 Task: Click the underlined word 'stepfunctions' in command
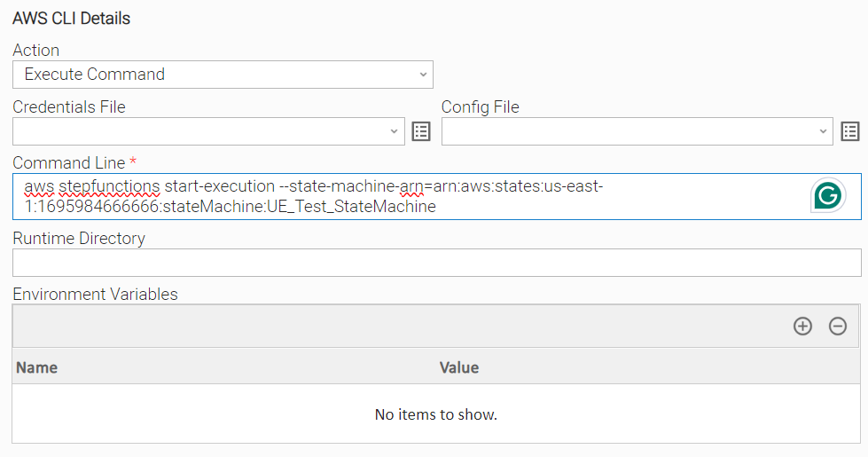[109, 186]
